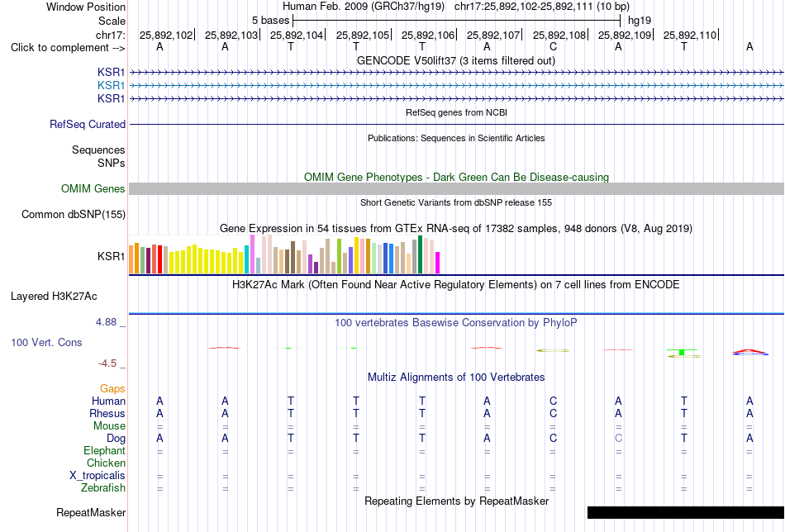Open "Repeating Elements by RepeatMasker" track title
The image size is (785, 532).
(457, 501)
